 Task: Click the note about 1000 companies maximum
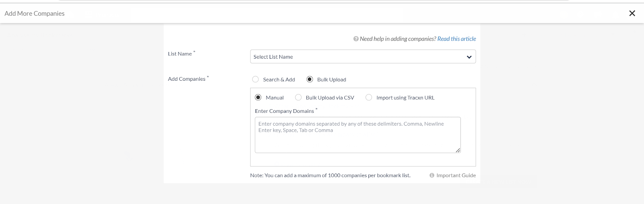[x=330, y=175]
